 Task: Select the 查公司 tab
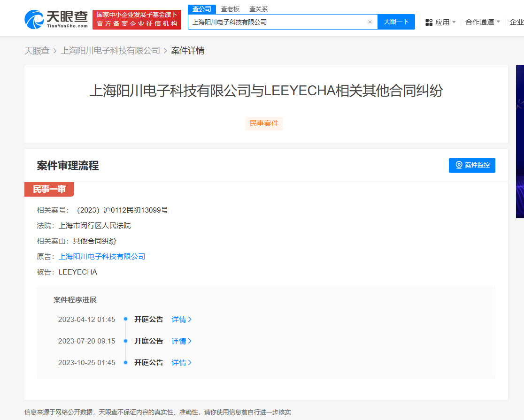click(x=202, y=8)
